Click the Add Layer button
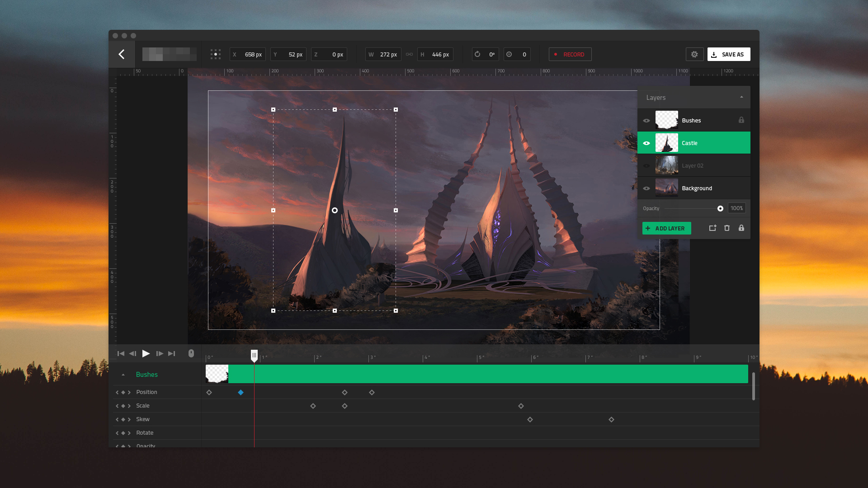Viewport: 868px width, 488px height. pos(666,228)
